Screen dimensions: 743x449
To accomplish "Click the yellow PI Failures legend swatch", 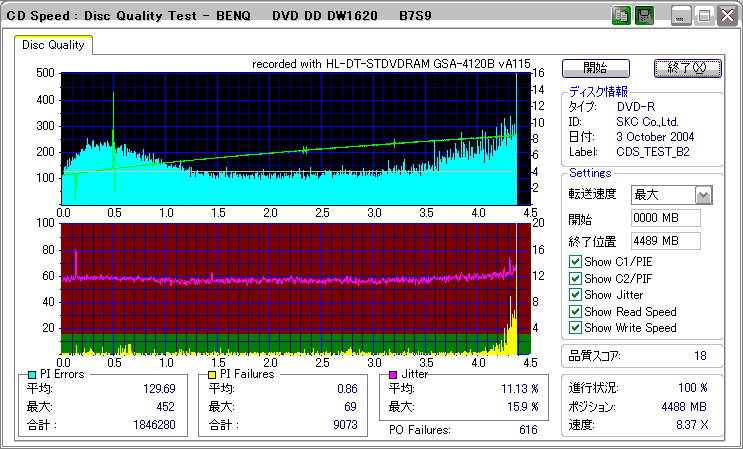I will [x=212, y=375].
